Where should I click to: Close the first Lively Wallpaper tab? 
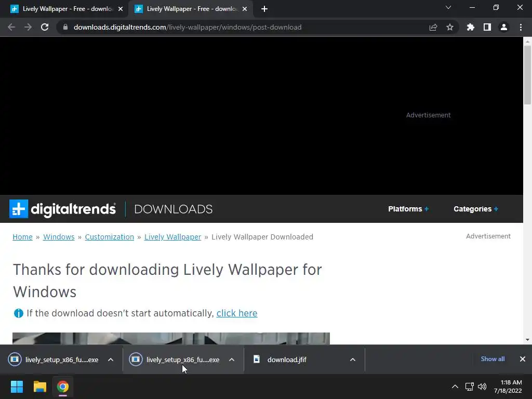point(121,9)
